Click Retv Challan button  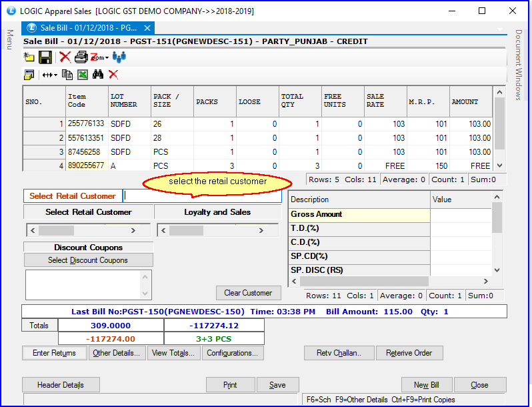pyautogui.click(x=339, y=353)
